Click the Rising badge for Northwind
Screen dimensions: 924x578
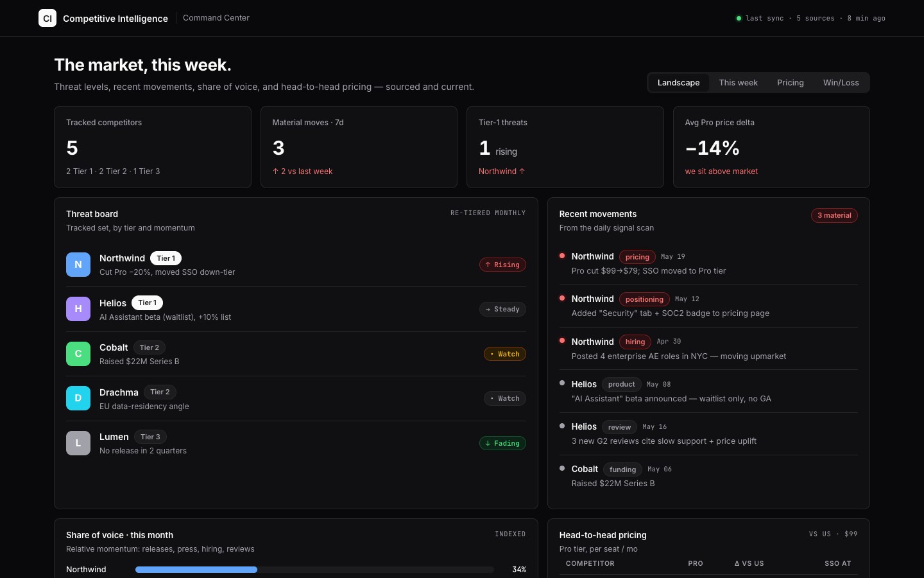[502, 265]
